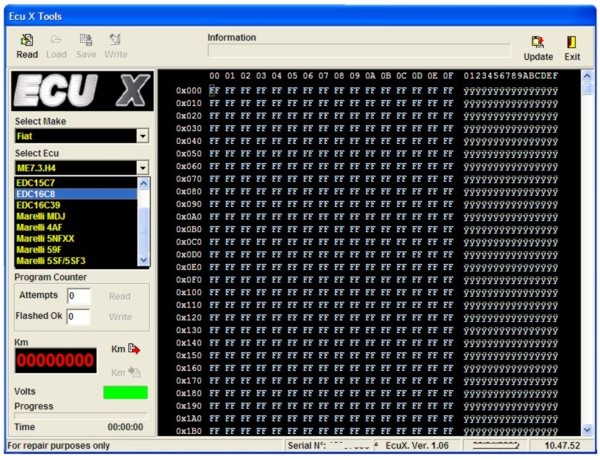Choose Marelli MDJ in the Ecu list
This screenshot has height=460, width=600.
(76, 216)
